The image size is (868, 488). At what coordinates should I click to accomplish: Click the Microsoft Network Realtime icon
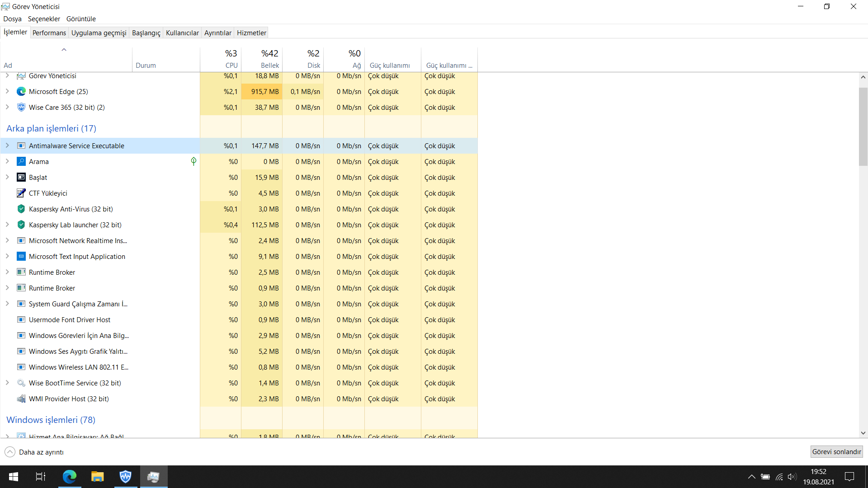click(21, 241)
